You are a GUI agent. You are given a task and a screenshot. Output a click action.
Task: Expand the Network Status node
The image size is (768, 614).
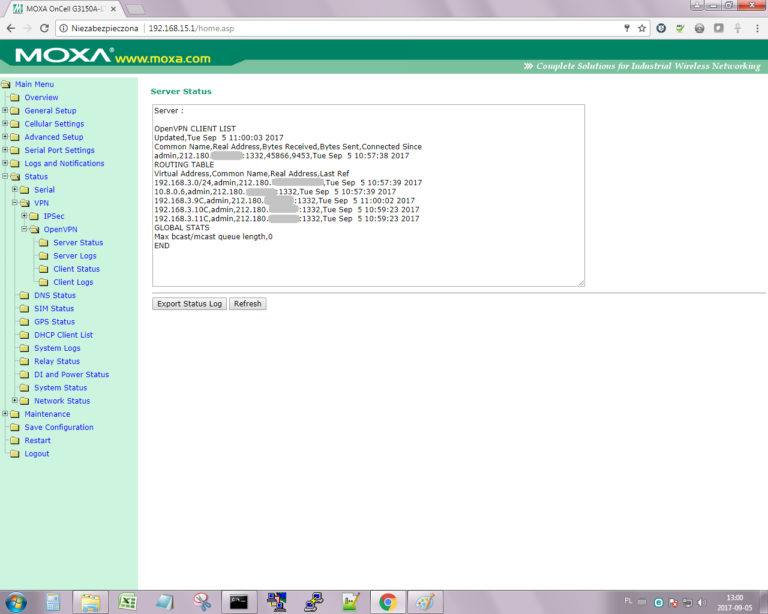tap(15, 401)
